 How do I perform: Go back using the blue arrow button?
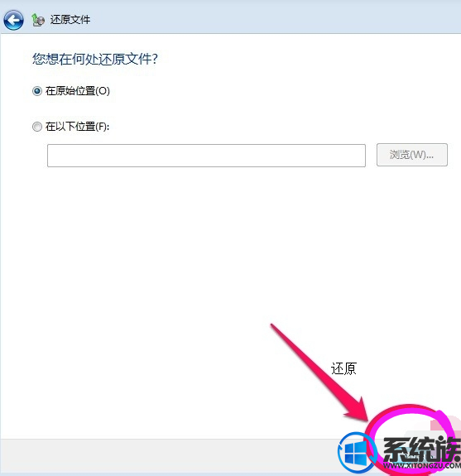point(13,20)
